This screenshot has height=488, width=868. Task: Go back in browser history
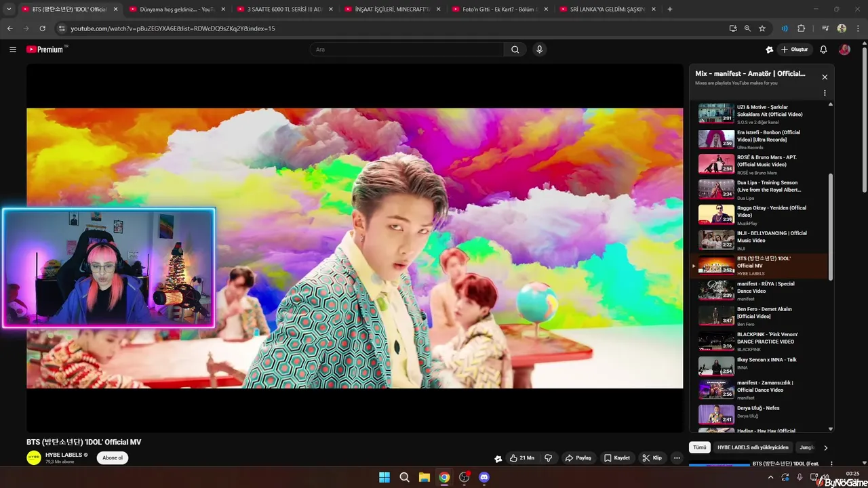pyautogui.click(x=9, y=28)
